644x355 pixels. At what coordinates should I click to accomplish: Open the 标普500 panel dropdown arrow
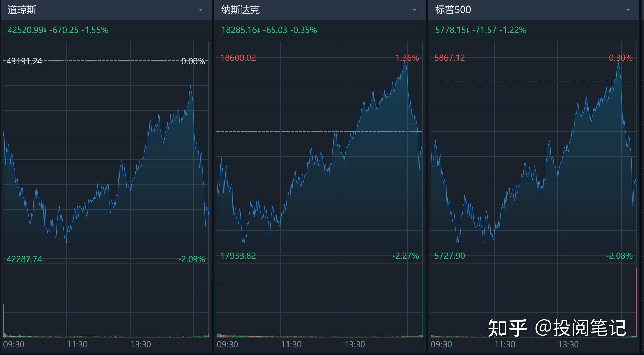[x=628, y=10]
